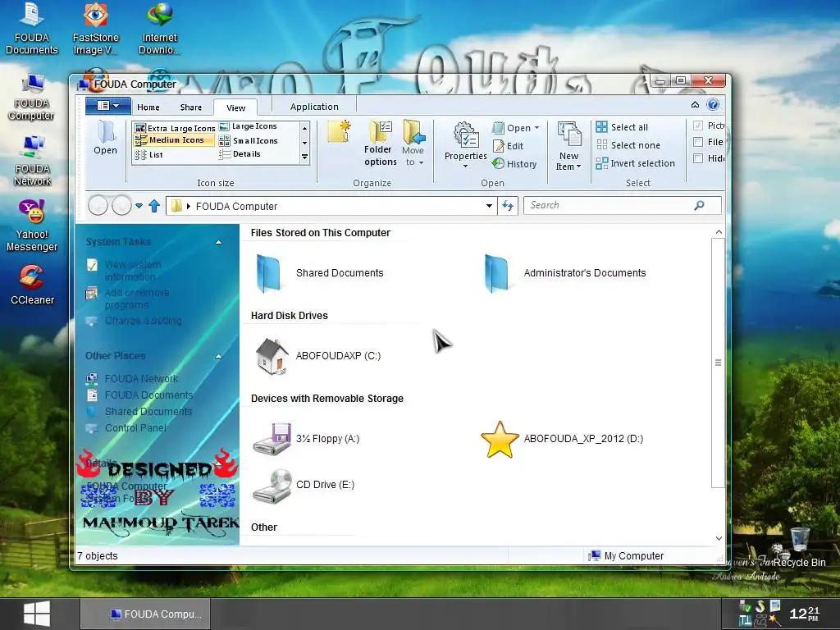Open the blue file menu dropdown
Image resolution: width=840 pixels, height=630 pixels.
click(x=107, y=106)
